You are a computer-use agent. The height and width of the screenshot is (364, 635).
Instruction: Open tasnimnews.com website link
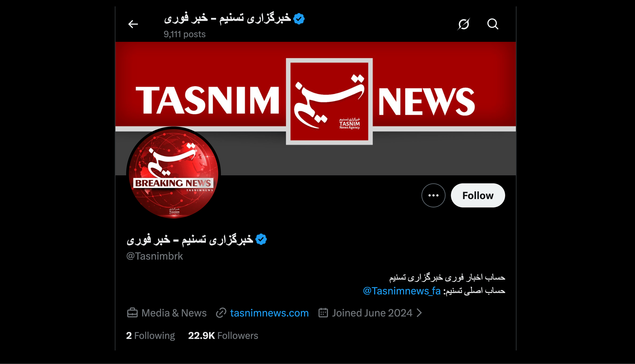point(269,313)
